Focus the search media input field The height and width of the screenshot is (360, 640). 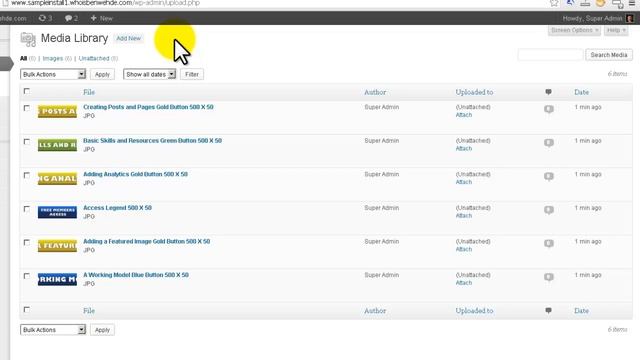[x=550, y=55]
